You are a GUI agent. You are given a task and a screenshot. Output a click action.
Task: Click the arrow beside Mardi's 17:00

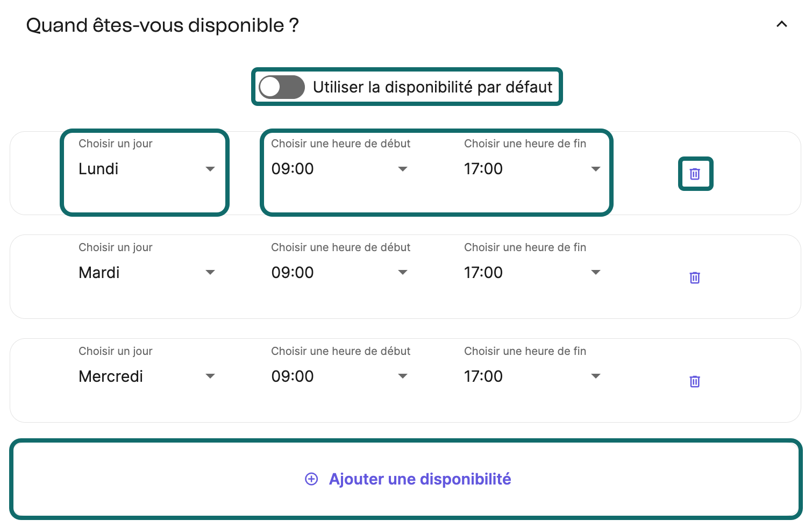point(595,273)
